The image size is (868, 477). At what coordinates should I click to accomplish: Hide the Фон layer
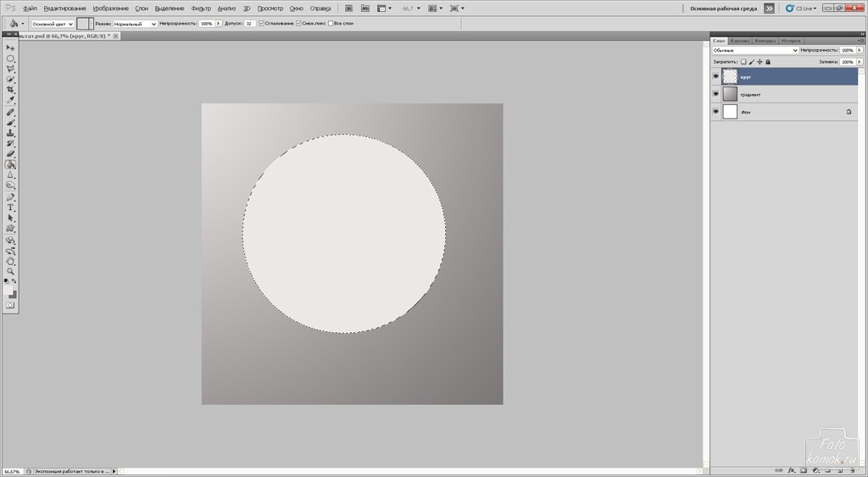(x=715, y=112)
